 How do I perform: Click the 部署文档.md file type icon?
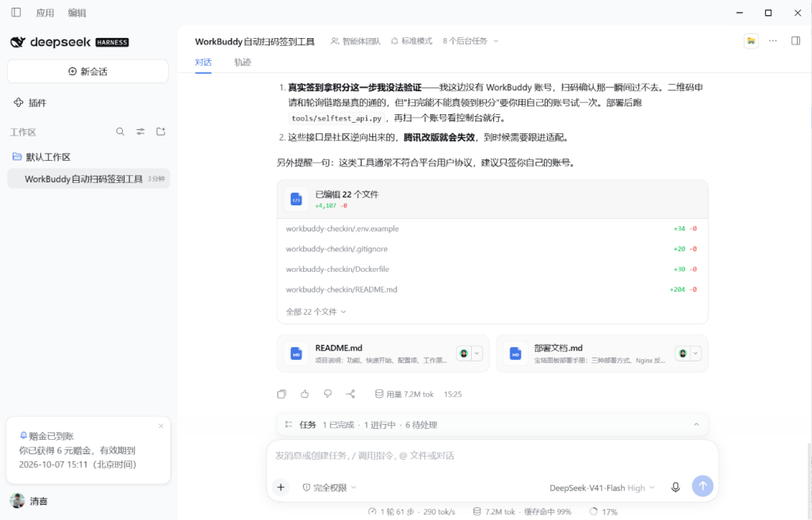tap(515, 354)
